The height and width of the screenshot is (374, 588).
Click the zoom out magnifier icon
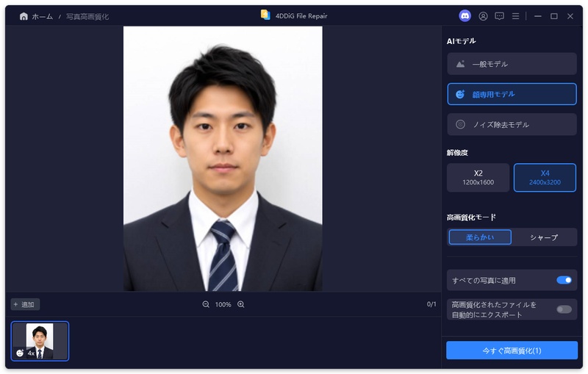[206, 304]
